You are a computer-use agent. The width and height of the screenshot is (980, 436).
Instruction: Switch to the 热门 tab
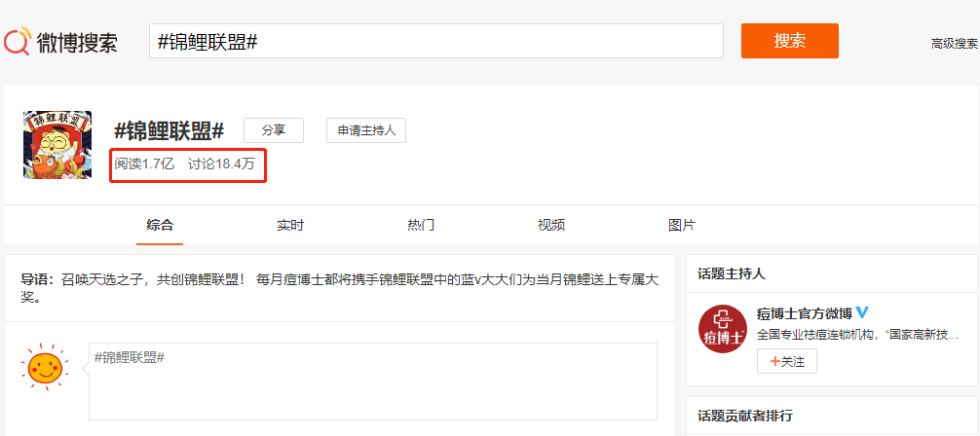click(x=421, y=225)
